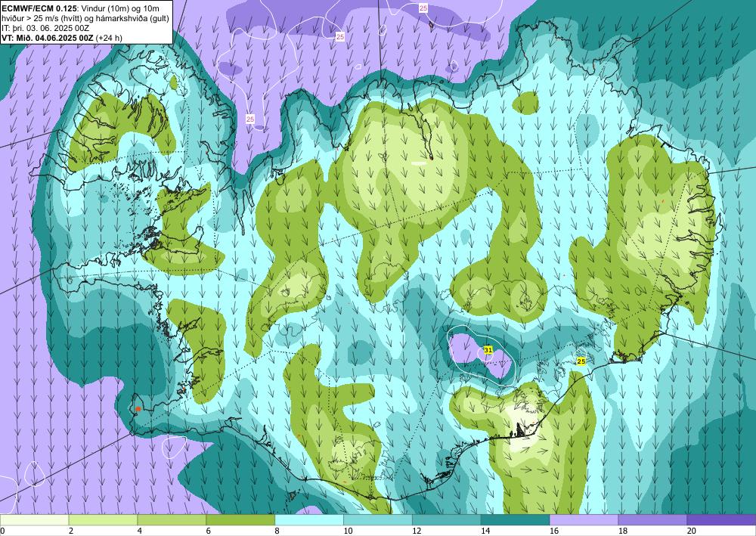Click the legend scale number 12

click(417, 531)
